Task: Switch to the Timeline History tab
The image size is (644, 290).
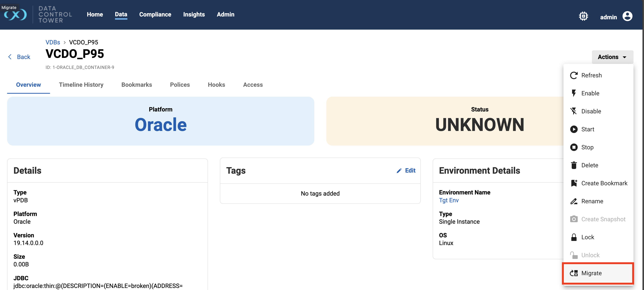Action: 81,85
